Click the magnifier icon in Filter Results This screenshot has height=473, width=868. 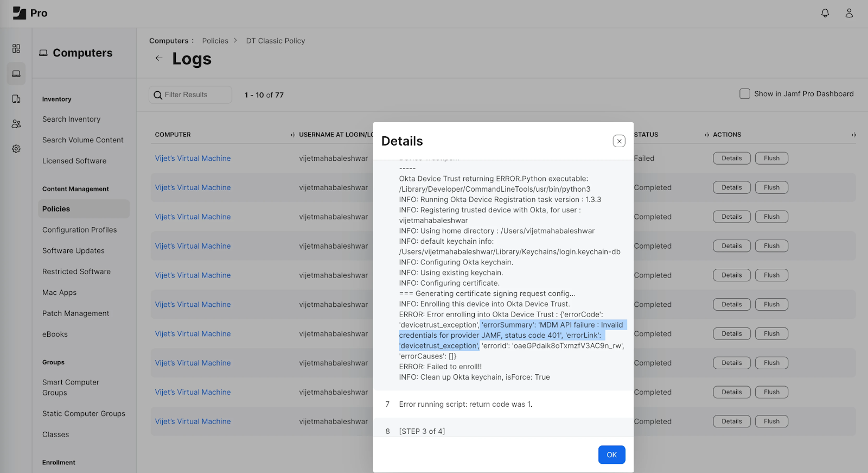158,95
